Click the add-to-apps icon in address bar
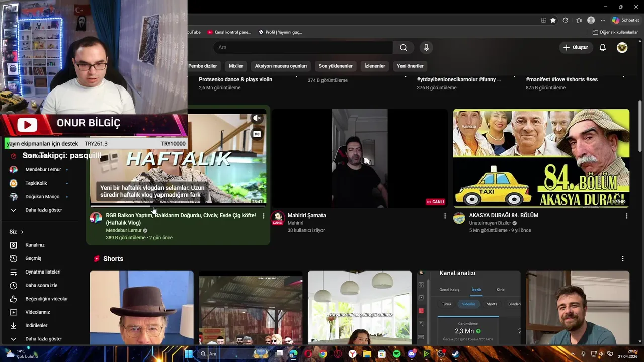 click(x=543, y=20)
